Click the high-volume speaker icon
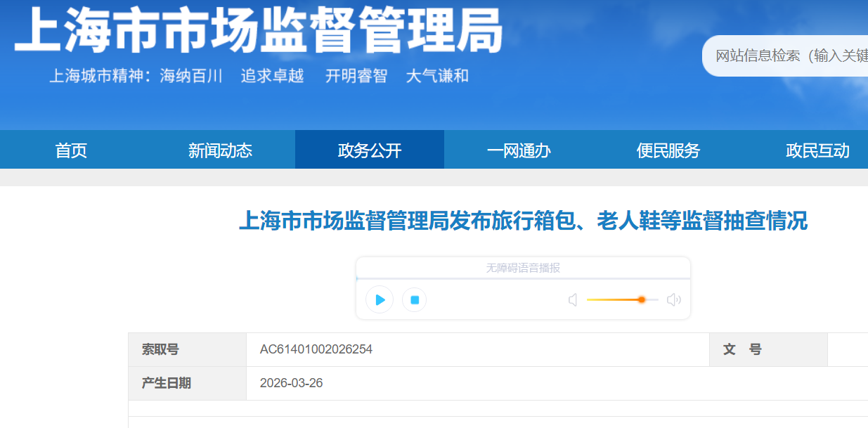The width and height of the screenshot is (868, 428). click(x=673, y=300)
